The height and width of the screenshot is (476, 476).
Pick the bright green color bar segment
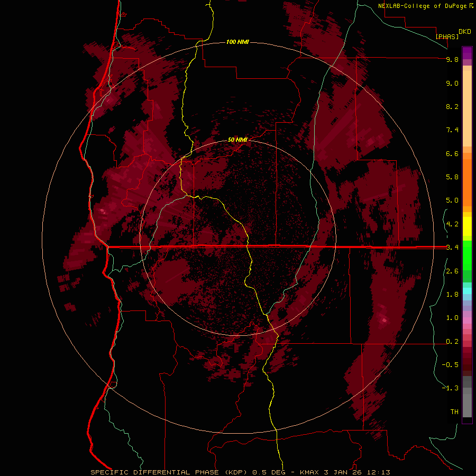[467, 255]
